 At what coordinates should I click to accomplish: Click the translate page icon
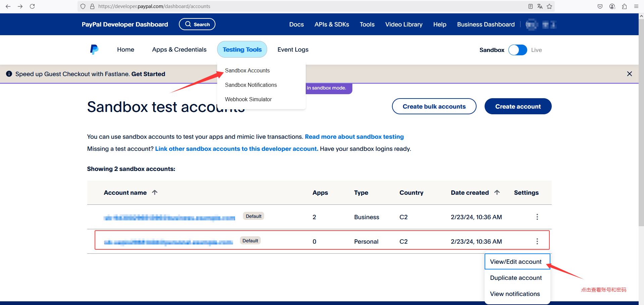tap(540, 6)
